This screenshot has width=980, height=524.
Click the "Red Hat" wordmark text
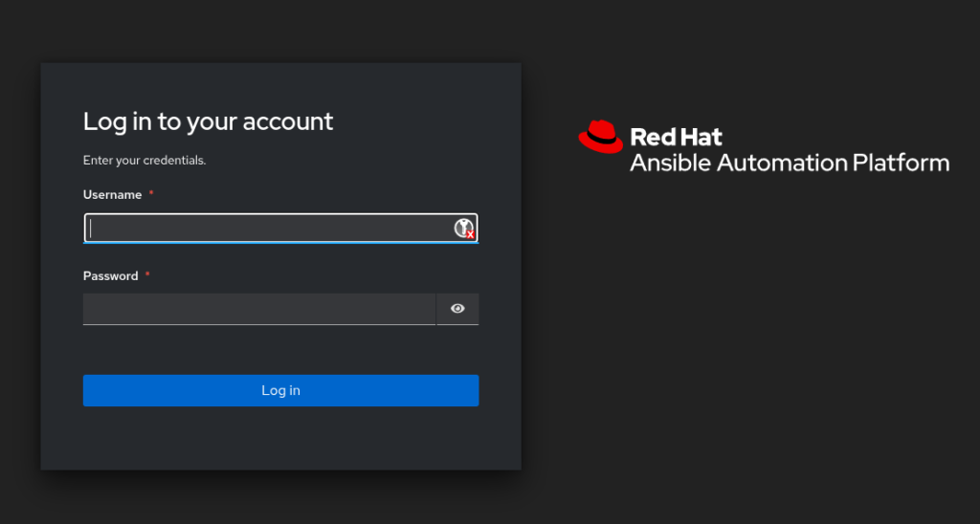click(676, 137)
